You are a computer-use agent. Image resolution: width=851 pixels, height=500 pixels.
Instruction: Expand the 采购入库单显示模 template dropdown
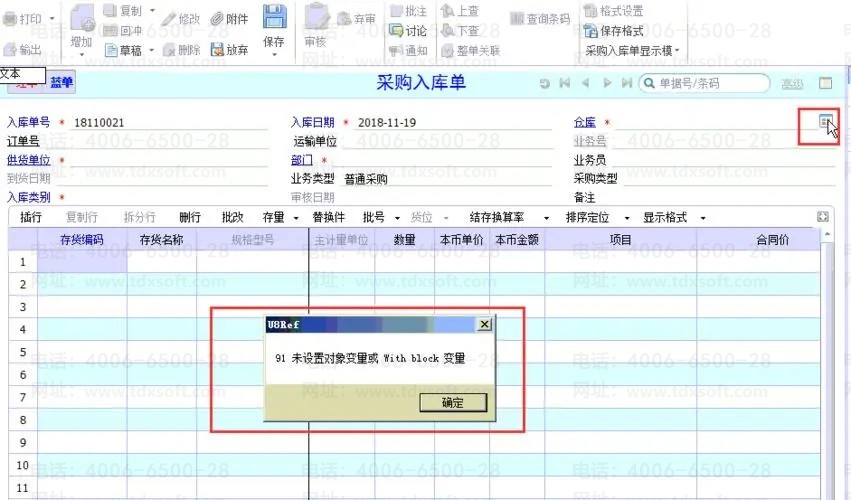(x=677, y=50)
